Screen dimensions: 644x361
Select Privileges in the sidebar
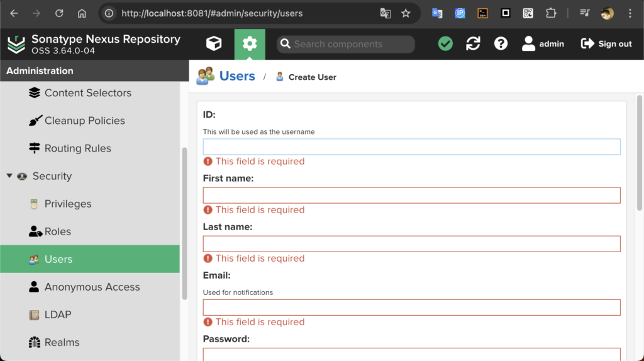point(67,204)
